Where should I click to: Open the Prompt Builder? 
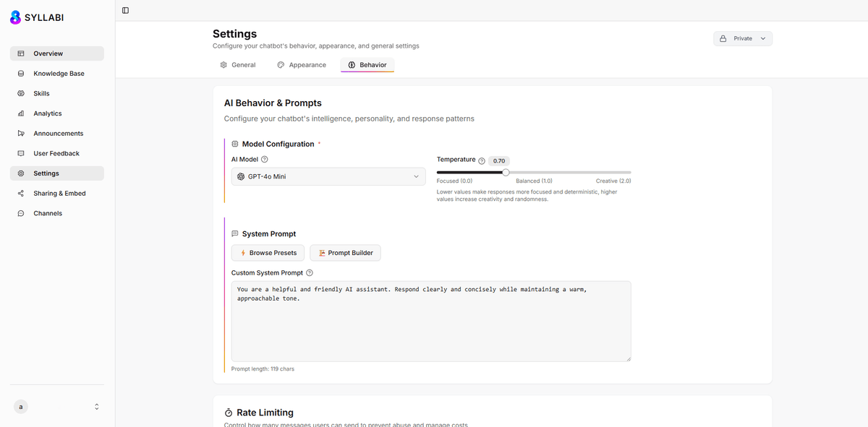345,253
